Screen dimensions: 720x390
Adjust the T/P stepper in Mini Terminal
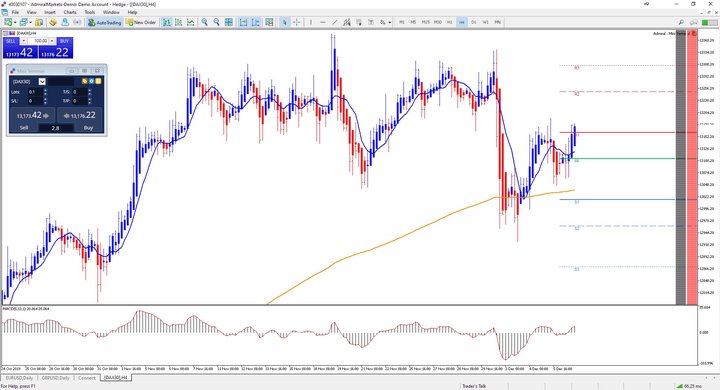click(x=90, y=101)
